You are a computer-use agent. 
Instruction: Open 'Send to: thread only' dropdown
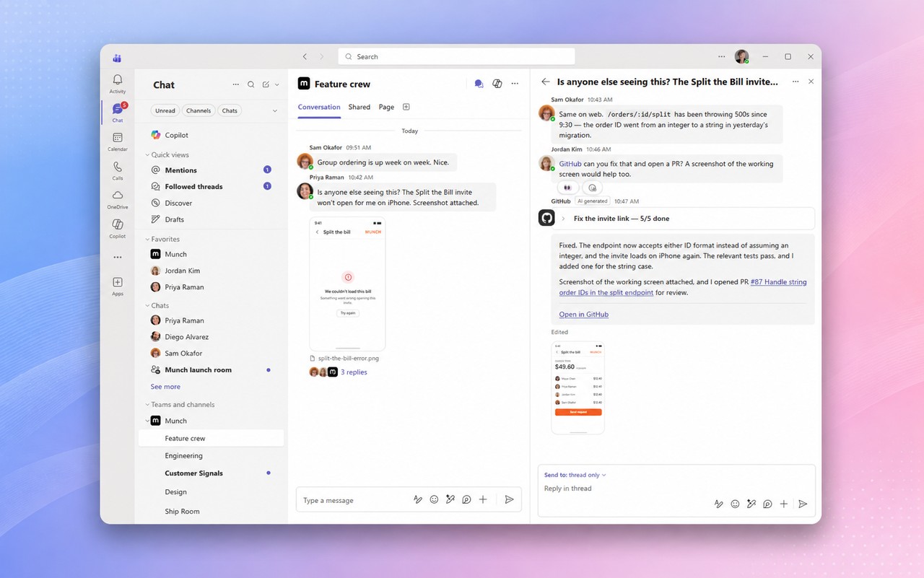pyautogui.click(x=575, y=475)
